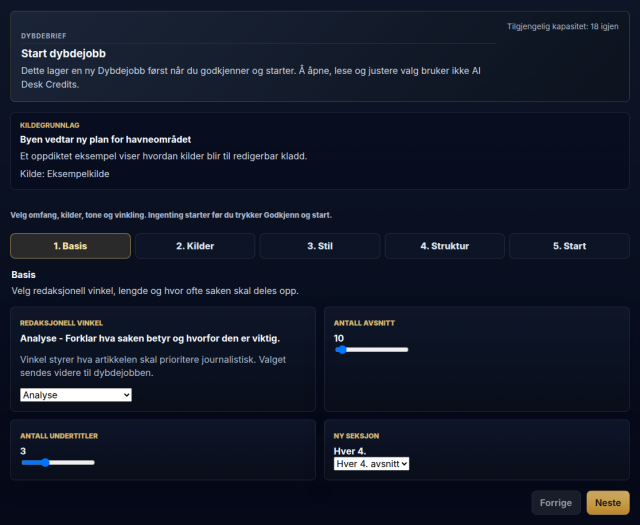Click the Neste button

click(x=608, y=503)
